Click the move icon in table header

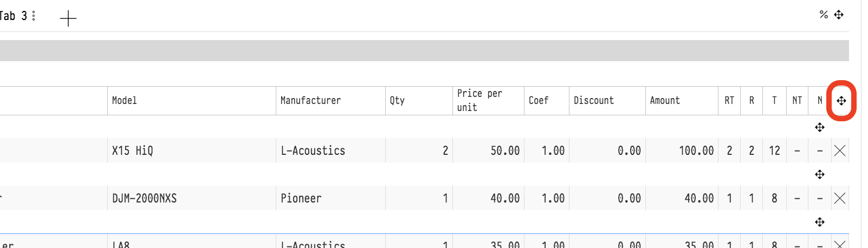tap(841, 101)
